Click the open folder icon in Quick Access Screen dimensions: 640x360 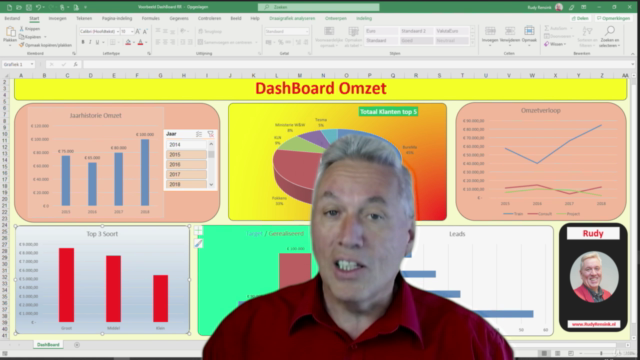pos(19,7)
